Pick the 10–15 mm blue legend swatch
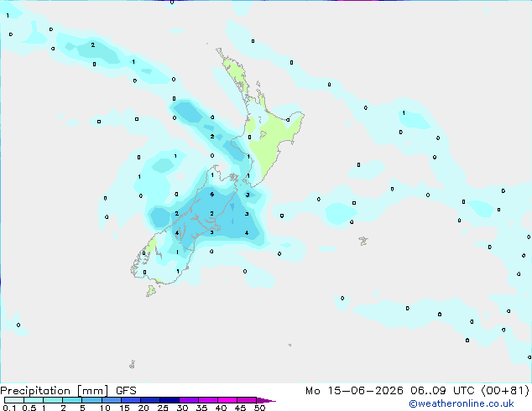The height and width of the screenshot is (411, 532). coord(112,400)
